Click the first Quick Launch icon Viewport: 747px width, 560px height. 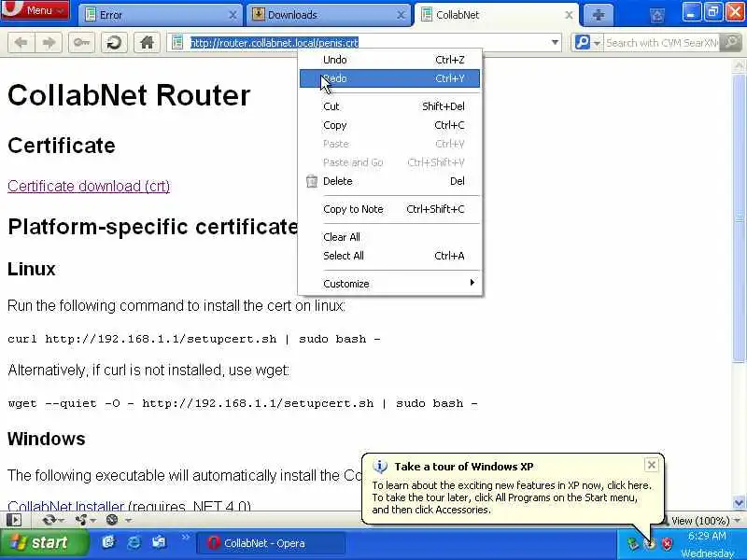(x=108, y=542)
